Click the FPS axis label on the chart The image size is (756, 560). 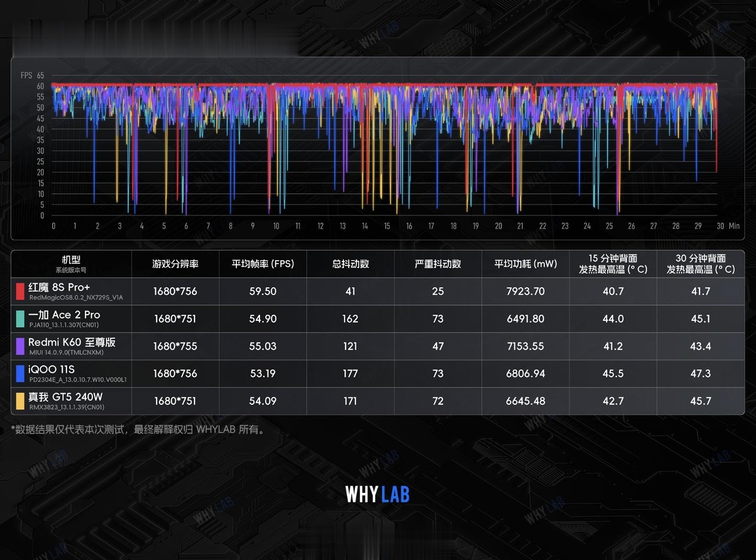(26, 76)
